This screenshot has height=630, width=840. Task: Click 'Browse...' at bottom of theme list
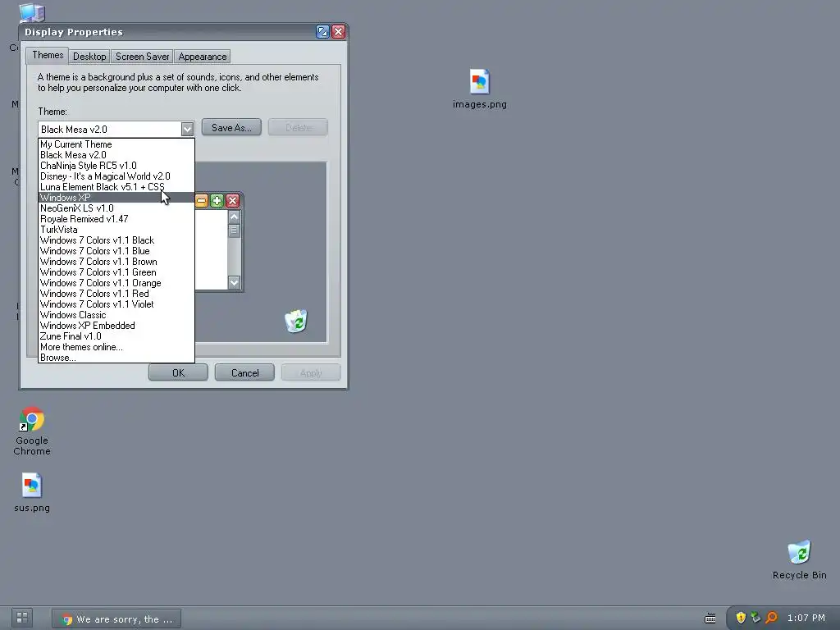tap(116, 358)
